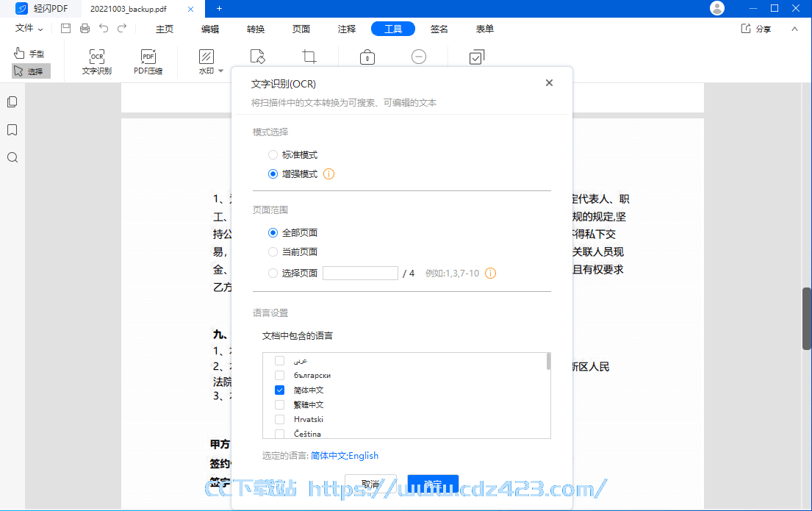Close the OCR dialog
Image resolution: width=812 pixels, height=511 pixels.
click(x=549, y=83)
